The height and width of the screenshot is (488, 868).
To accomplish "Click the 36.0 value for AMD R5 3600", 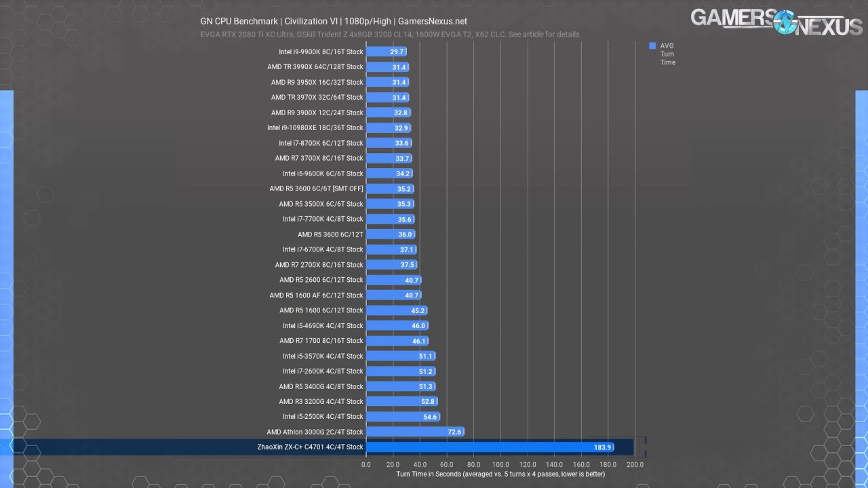I will pos(405,235).
